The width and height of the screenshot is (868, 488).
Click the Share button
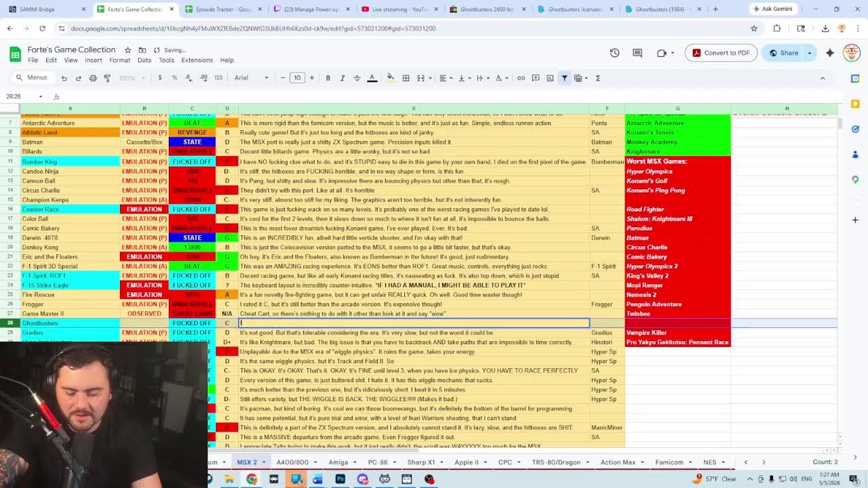pyautogui.click(x=783, y=53)
